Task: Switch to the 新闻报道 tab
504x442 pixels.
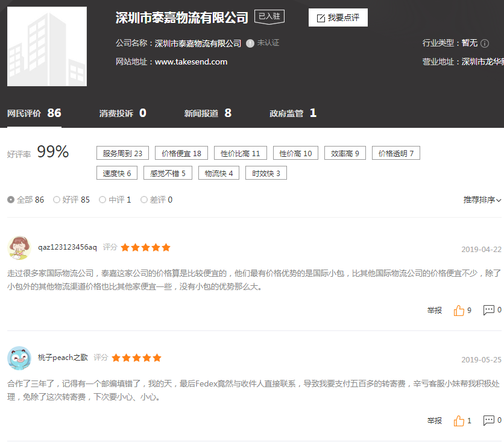Action: pyautogui.click(x=207, y=113)
